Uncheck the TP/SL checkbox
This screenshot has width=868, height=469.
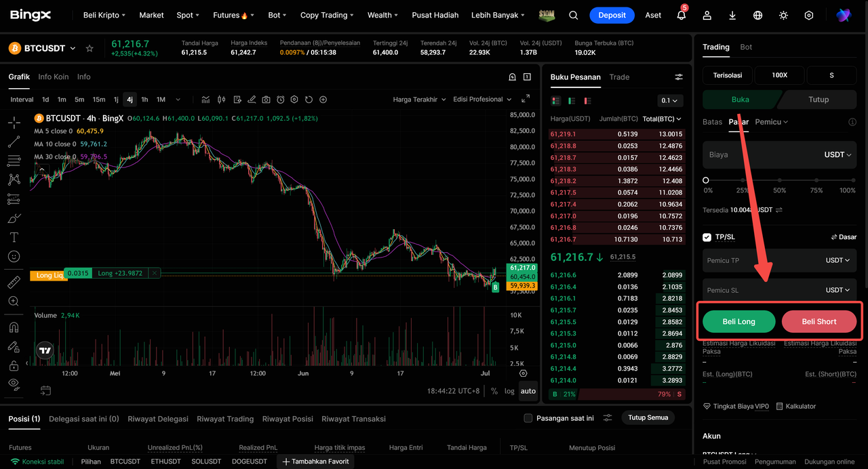[x=707, y=237]
